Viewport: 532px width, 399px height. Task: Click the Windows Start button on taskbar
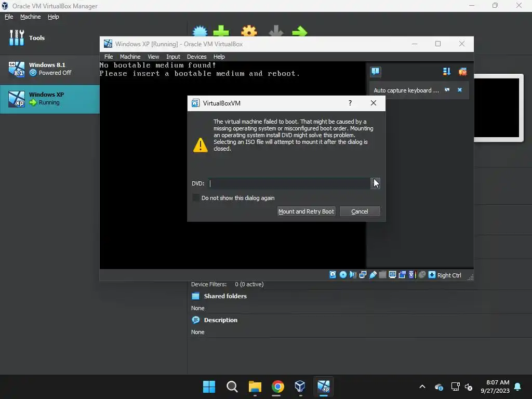point(209,387)
